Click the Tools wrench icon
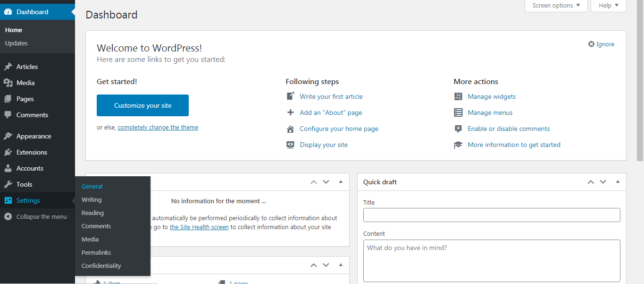This screenshot has height=284, width=644. 8,184
